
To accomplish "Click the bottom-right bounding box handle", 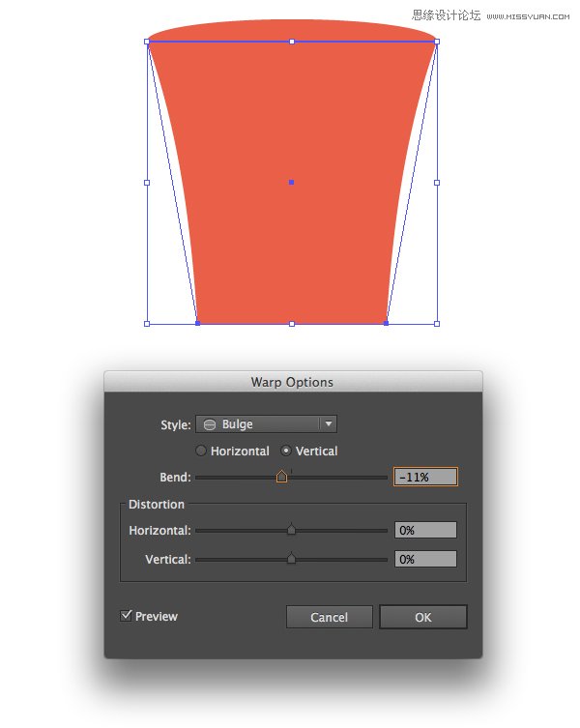I will coord(437,323).
